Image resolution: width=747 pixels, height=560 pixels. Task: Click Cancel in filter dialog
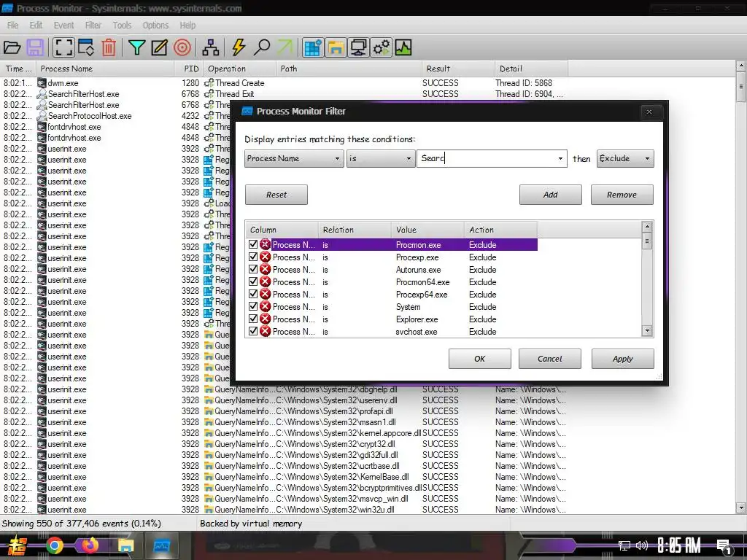coord(550,359)
